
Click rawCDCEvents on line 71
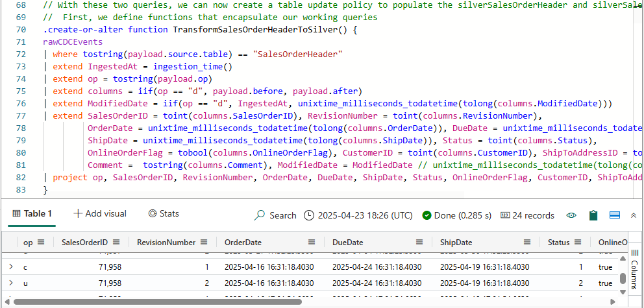pyautogui.click(x=73, y=42)
